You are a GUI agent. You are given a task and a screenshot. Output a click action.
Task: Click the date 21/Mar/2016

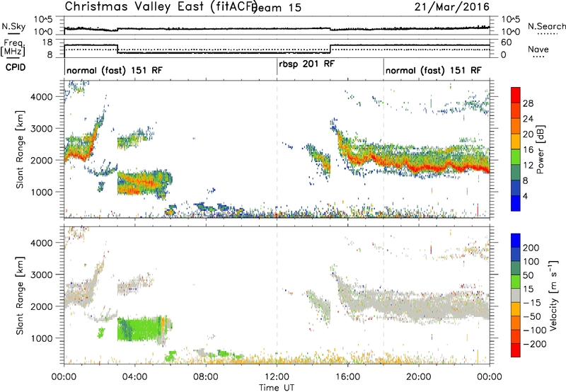pos(452,6)
